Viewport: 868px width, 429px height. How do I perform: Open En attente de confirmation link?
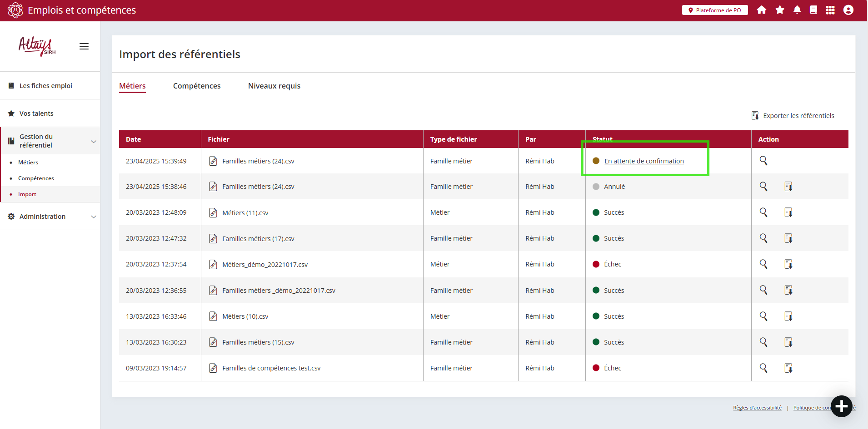pos(644,161)
